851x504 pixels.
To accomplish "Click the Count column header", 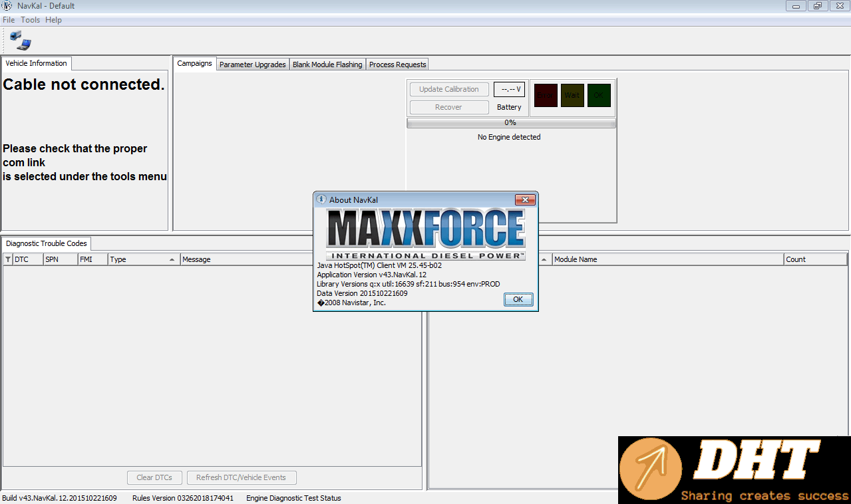I will [x=816, y=259].
